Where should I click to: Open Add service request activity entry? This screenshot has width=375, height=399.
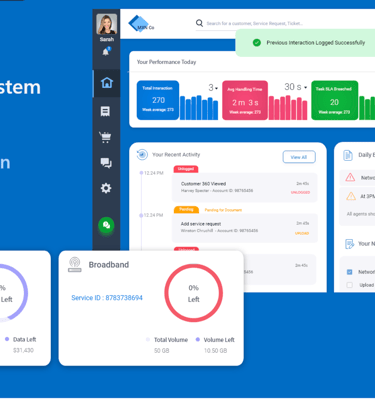click(245, 228)
